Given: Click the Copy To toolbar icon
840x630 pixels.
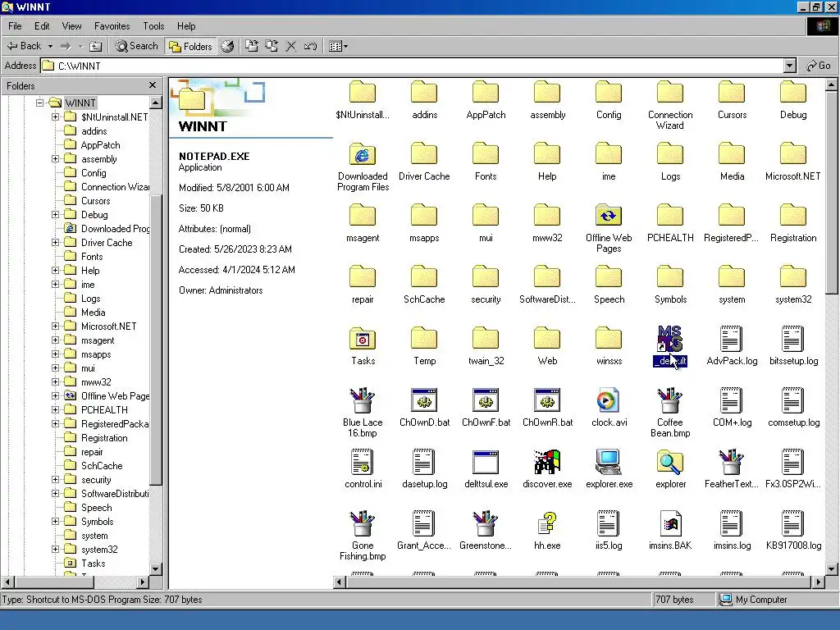Looking at the screenshot, I should coord(271,46).
